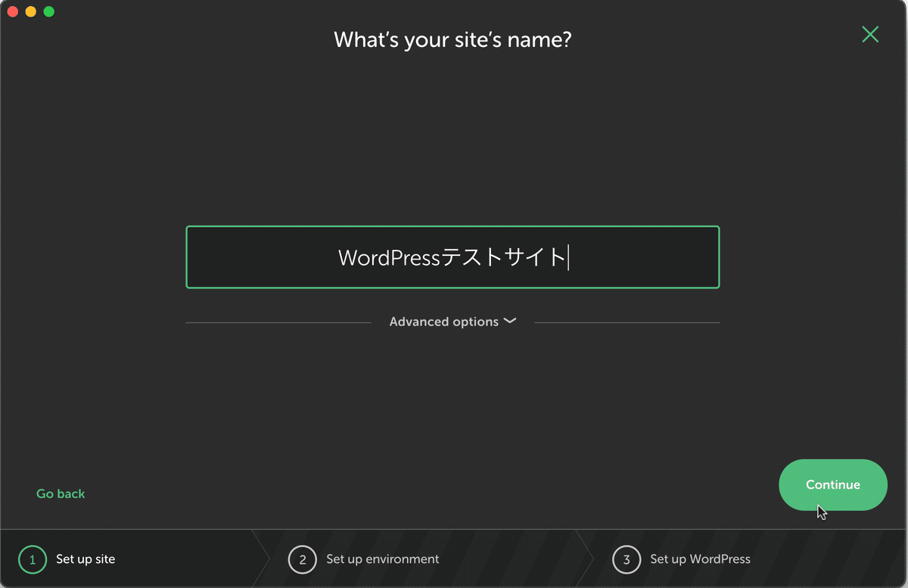Go back to the previous screen

click(x=61, y=493)
